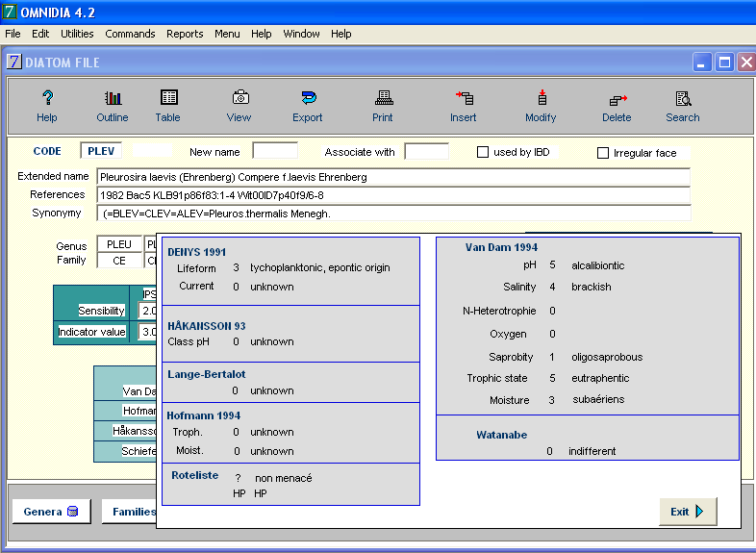Click the Help question-mark toolbar icon

coord(47,98)
